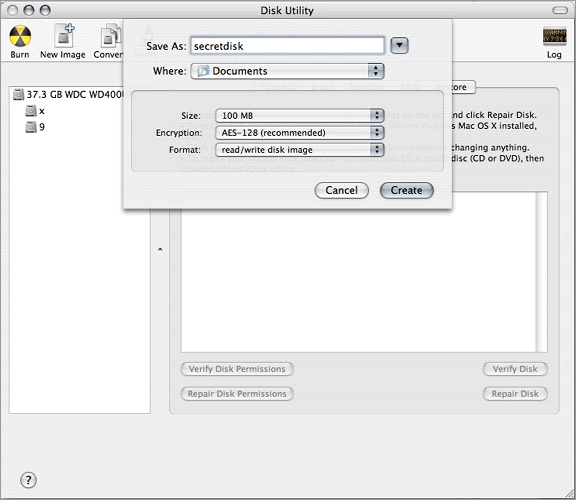576x500 pixels.
Task: Click the Save As name field
Action: click(287, 46)
